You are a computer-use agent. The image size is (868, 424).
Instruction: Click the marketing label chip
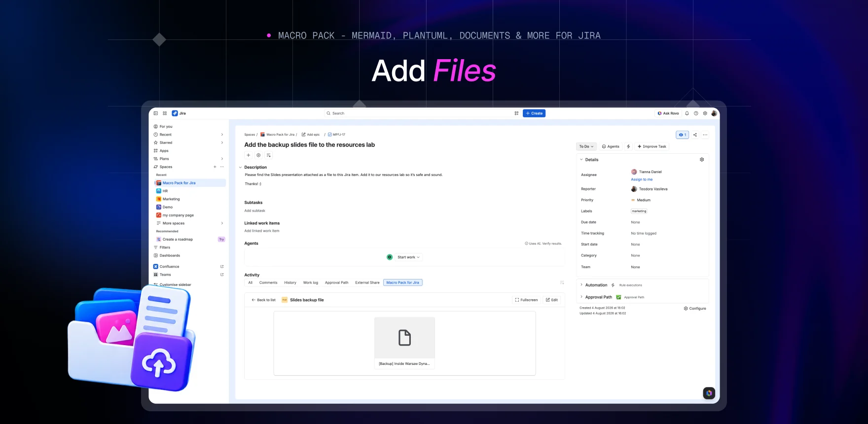(639, 211)
